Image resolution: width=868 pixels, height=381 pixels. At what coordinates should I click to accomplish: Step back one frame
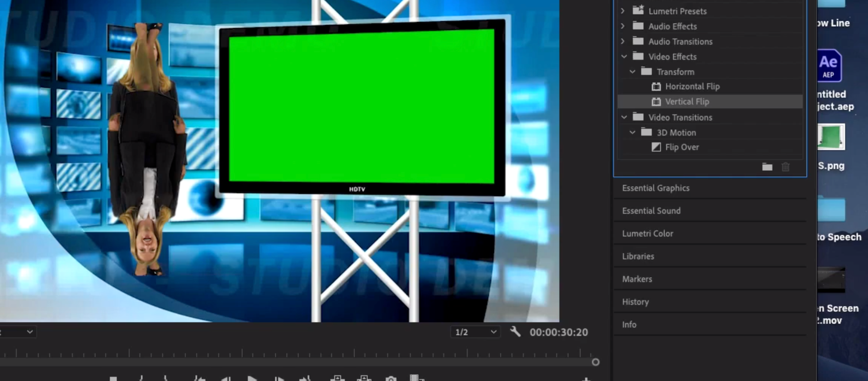click(x=225, y=378)
